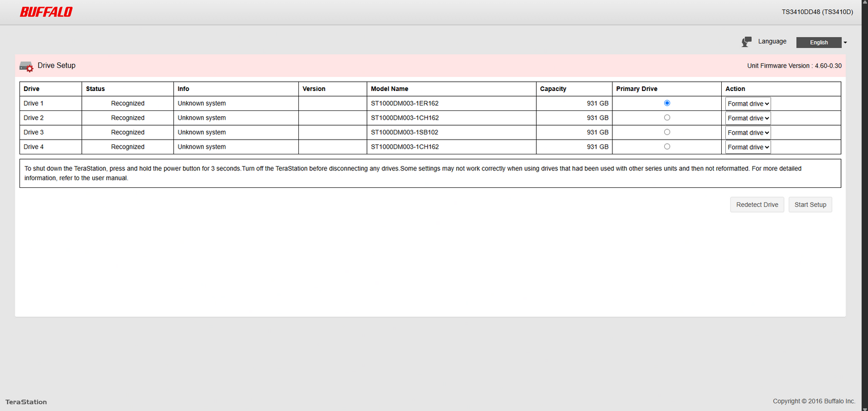
Task: Click model name ST1000DM003-1SB102
Action: [x=405, y=133]
